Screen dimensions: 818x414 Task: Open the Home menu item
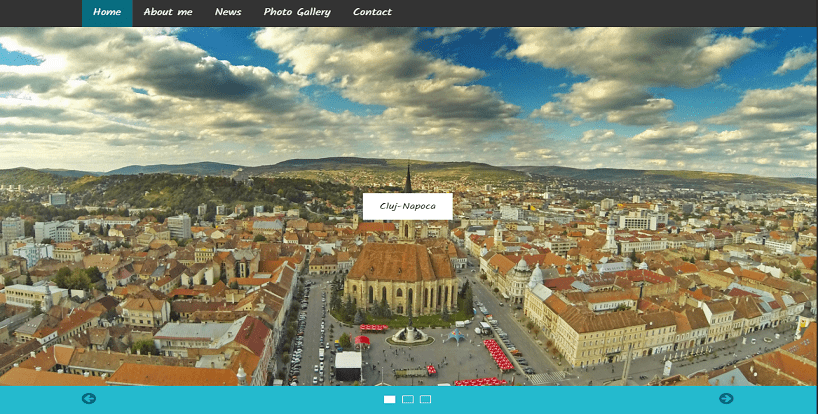(x=107, y=13)
